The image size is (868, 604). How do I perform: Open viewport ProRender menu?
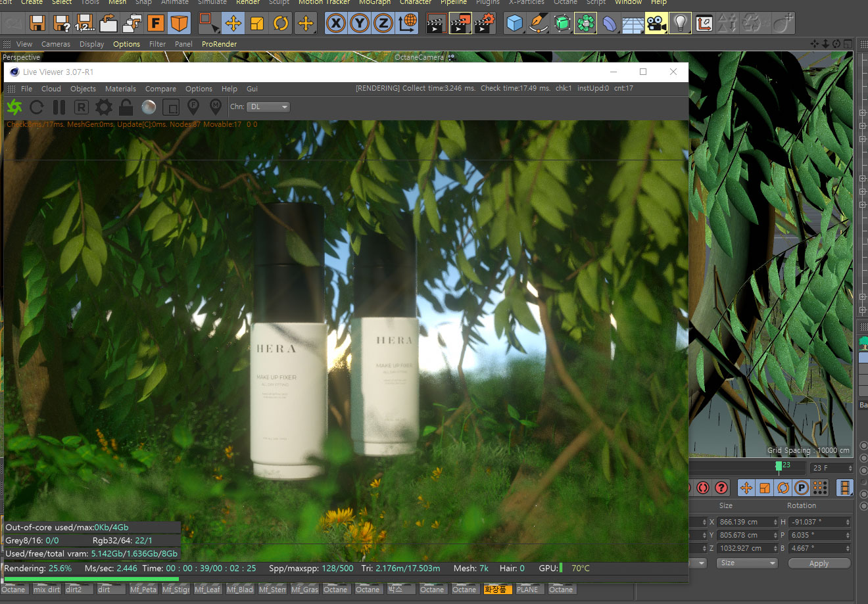pyautogui.click(x=219, y=44)
